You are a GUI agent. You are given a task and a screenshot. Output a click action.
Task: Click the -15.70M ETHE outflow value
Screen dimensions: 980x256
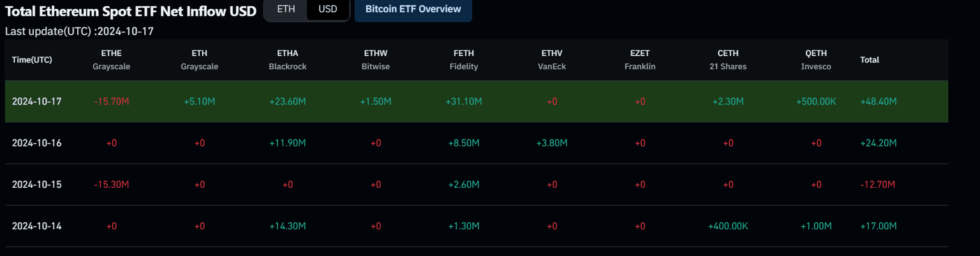pos(111,101)
